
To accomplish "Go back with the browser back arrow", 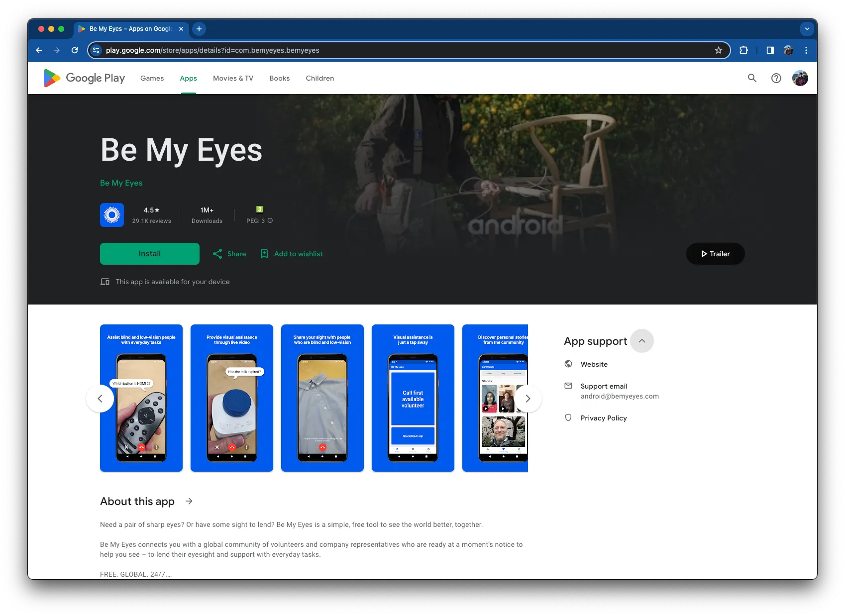I will click(x=39, y=50).
